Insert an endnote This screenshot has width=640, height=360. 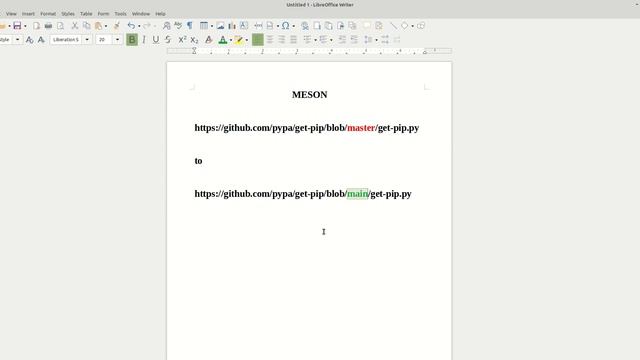tap(329, 26)
